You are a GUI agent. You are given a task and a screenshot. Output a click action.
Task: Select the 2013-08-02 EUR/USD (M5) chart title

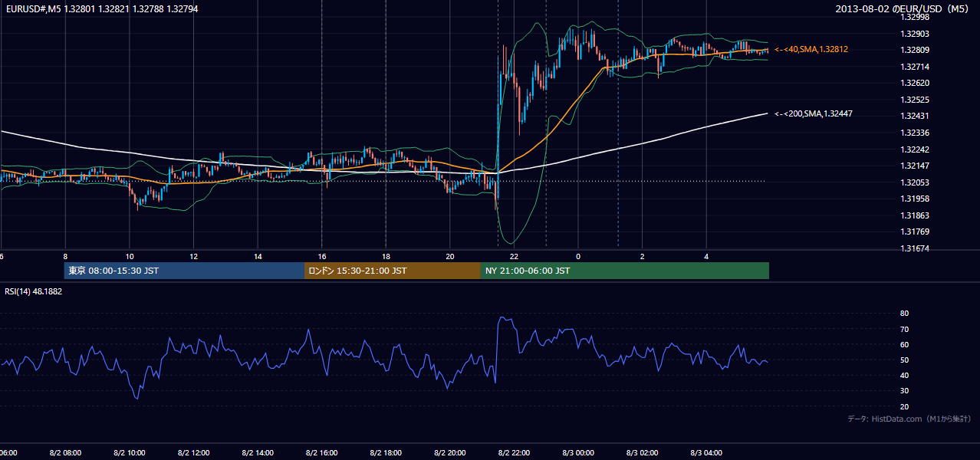click(x=903, y=9)
